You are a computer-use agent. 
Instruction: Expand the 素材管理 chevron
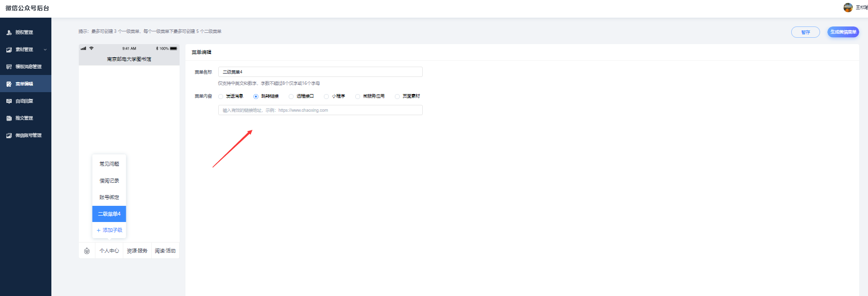pos(45,49)
